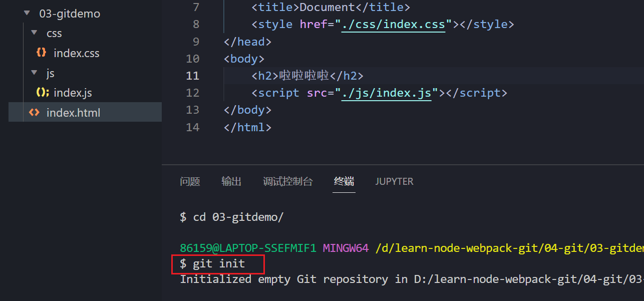Click line number 14 in the gutter
Image resolution: width=644 pixels, height=301 pixels.
pyautogui.click(x=192, y=127)
